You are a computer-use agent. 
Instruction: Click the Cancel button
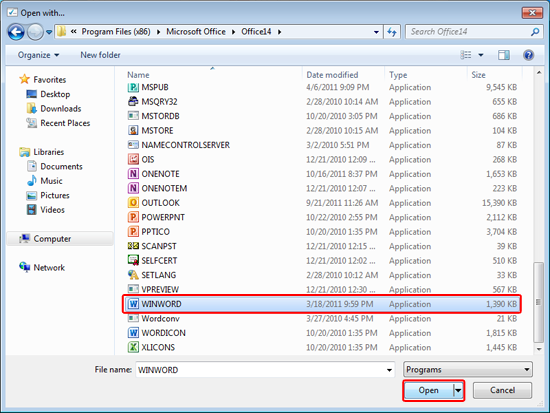(x=502, y=390)
